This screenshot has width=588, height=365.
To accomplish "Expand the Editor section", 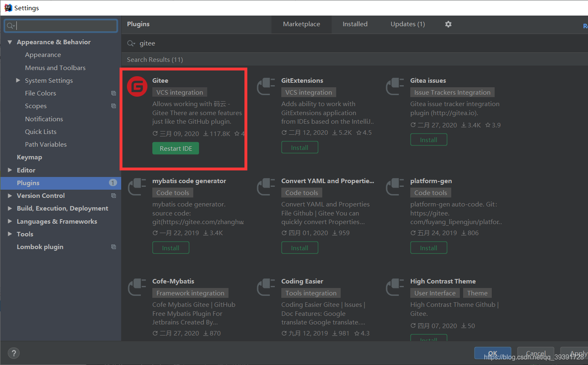I will (x=10, y=170).
